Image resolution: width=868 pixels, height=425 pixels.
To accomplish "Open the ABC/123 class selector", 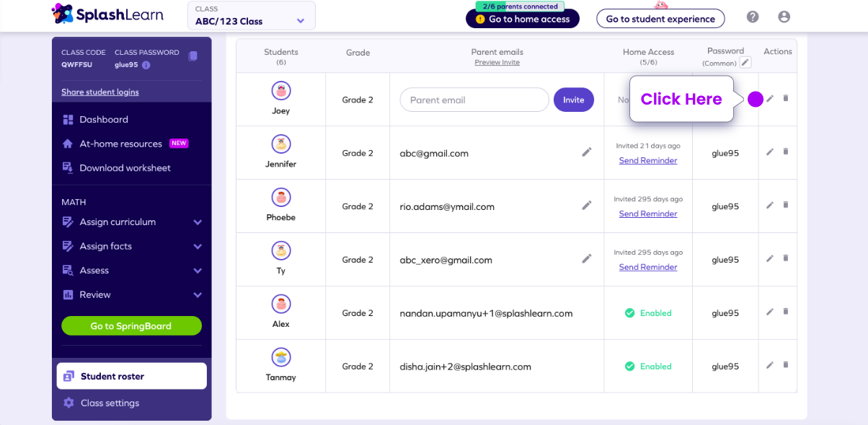I will [251, 15].
